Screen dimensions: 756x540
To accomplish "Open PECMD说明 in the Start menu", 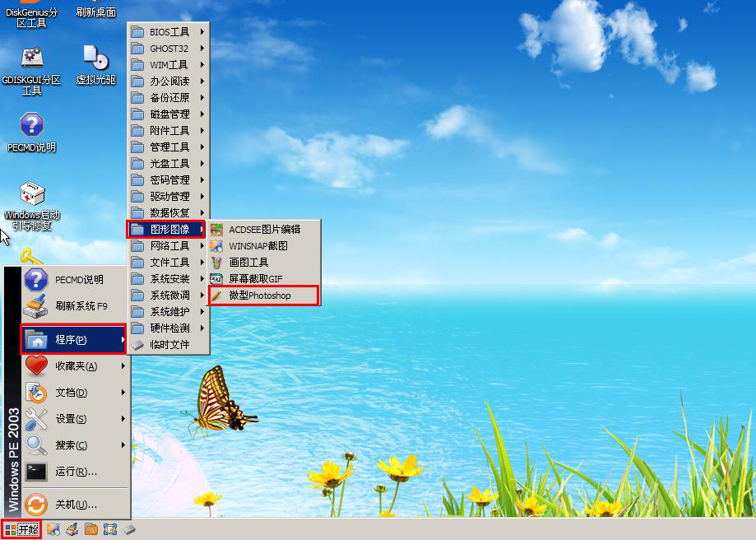I will 76,279.
